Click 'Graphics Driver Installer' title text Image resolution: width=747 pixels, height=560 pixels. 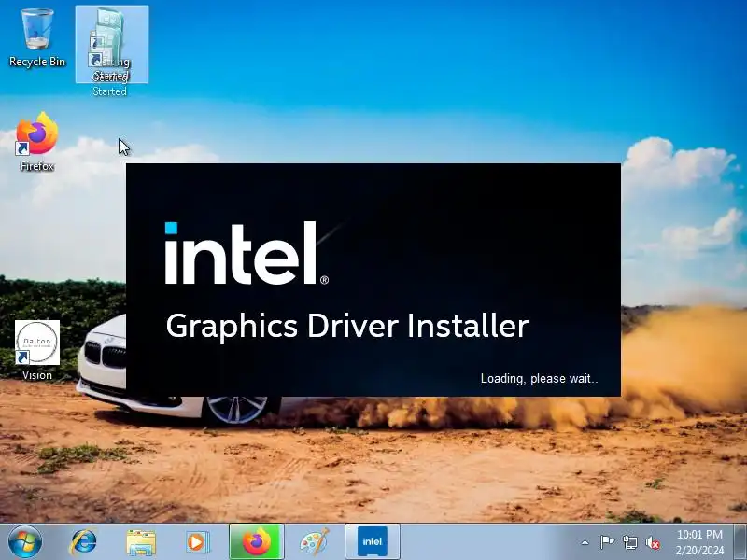(x=347, y=327)
